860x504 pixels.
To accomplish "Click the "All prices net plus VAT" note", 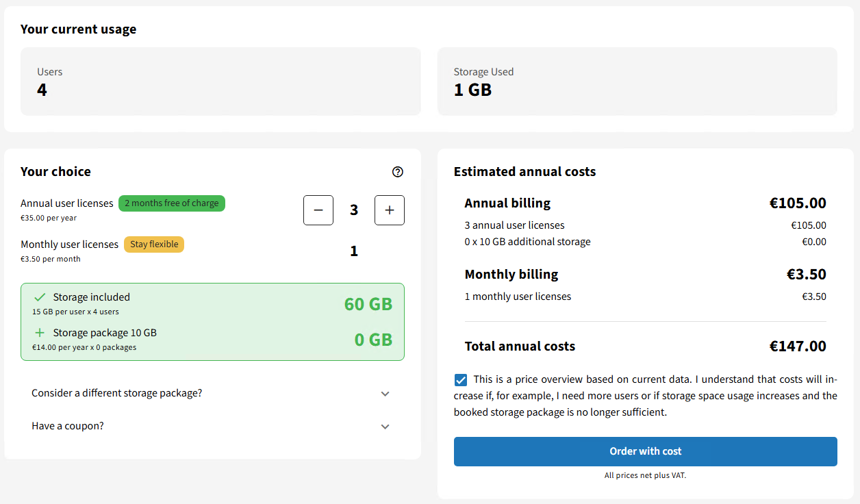I will [x=645, y=475].
